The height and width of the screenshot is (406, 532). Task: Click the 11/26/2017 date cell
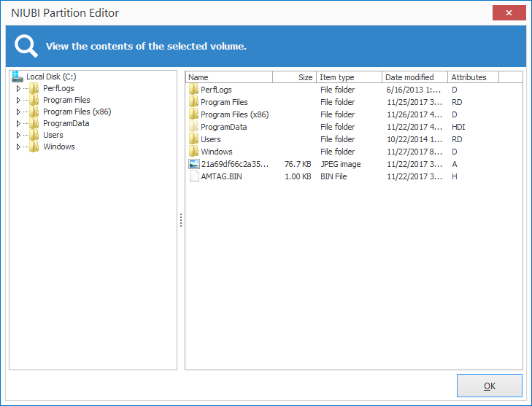pyautogui.click(x=415, y=114)
